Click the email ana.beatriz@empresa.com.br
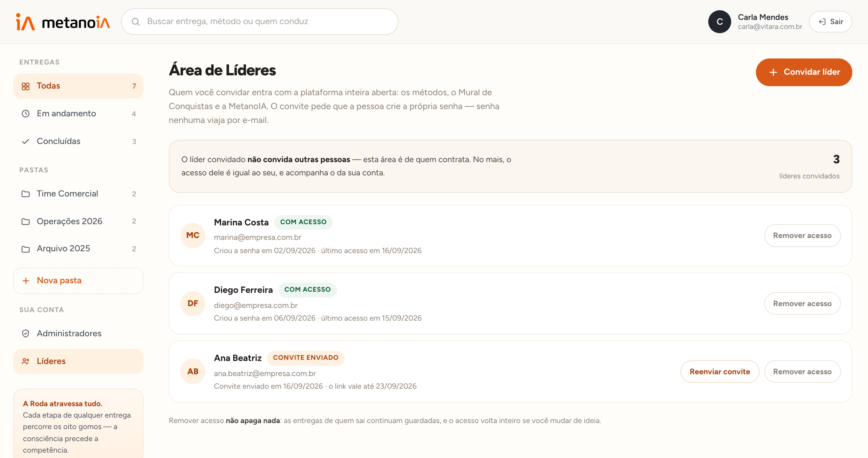868x458 pixels. tap(265, 373)
